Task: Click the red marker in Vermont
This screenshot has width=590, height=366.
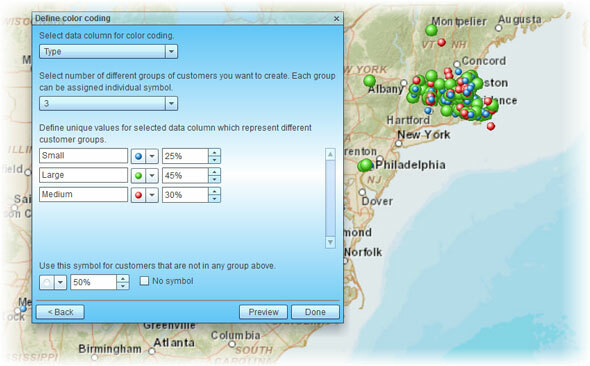Action: [x=442, y=42]
